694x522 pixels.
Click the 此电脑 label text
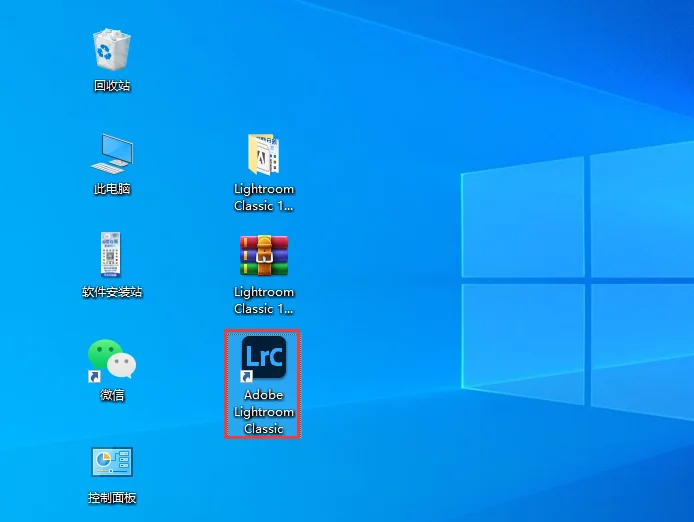112,189
